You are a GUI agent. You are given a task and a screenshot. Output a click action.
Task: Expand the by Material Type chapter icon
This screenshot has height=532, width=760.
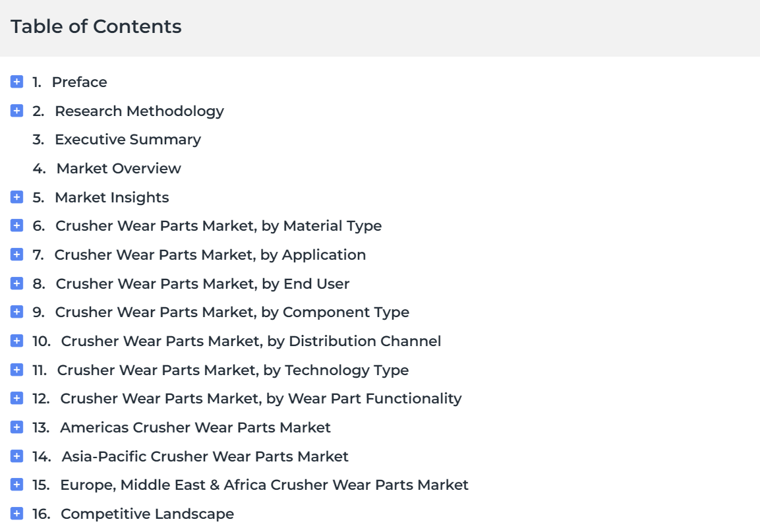coord(17,225)
